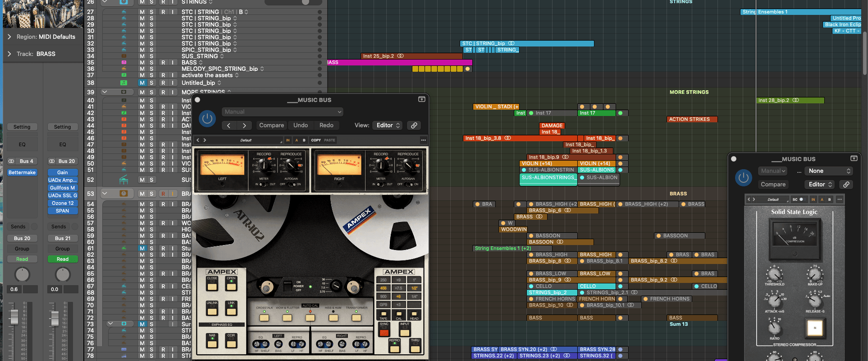
Task: Go to next preset in tape plugin header
Action: [x=244, y=125]
